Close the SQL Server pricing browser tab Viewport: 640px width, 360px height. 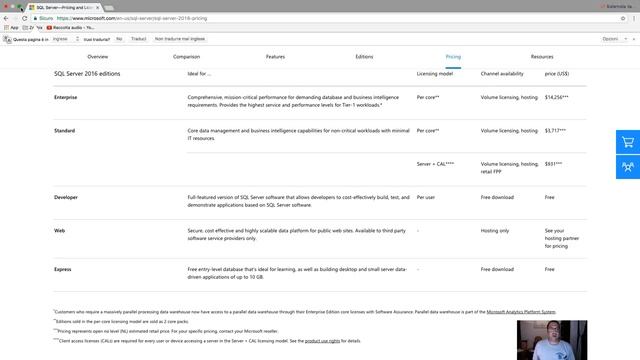pos(98,7)
